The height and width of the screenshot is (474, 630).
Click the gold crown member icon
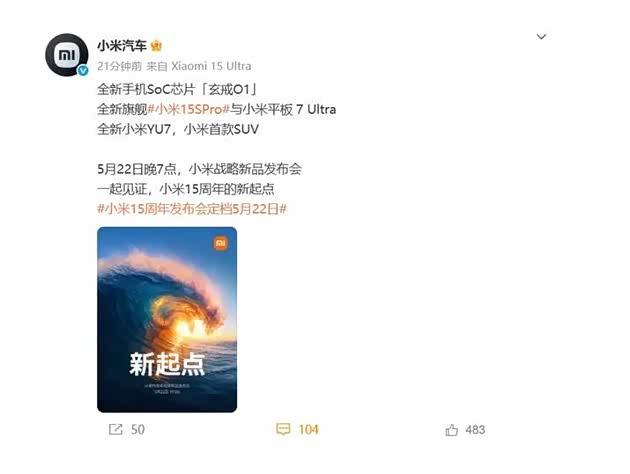click(x=156, y=46)
